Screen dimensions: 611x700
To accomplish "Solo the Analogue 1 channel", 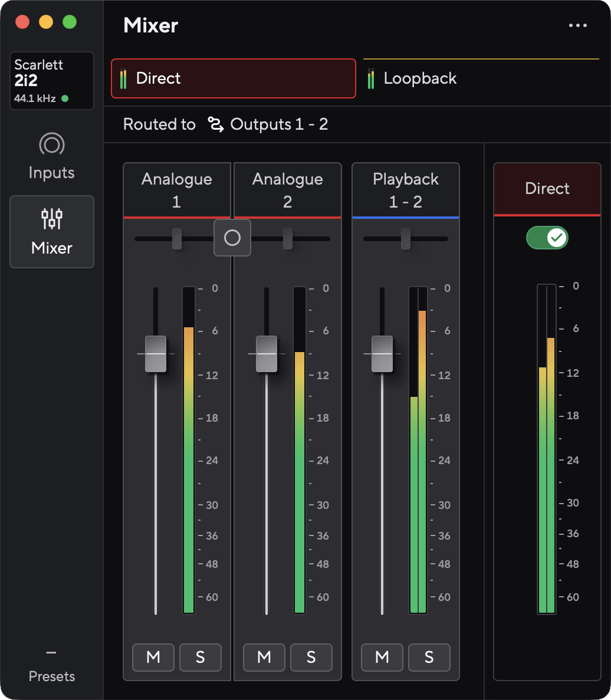I will click(x=201, y=657).
